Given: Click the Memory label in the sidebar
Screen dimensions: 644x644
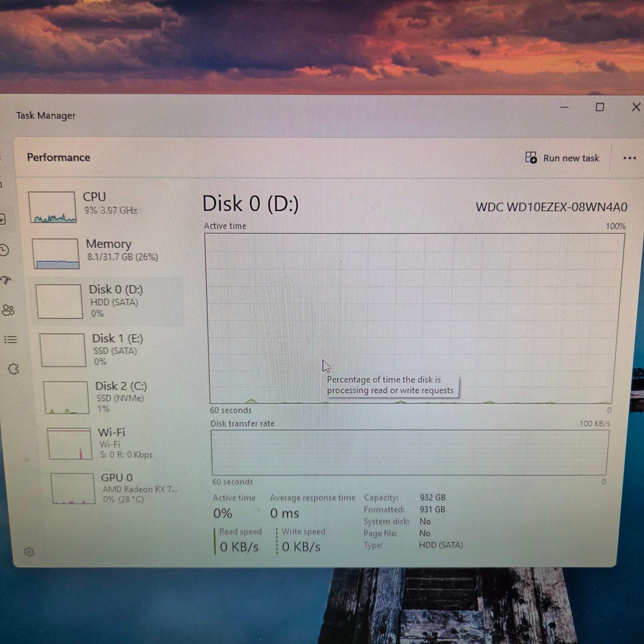Looking at the screenshot, I should click(109, 244).
